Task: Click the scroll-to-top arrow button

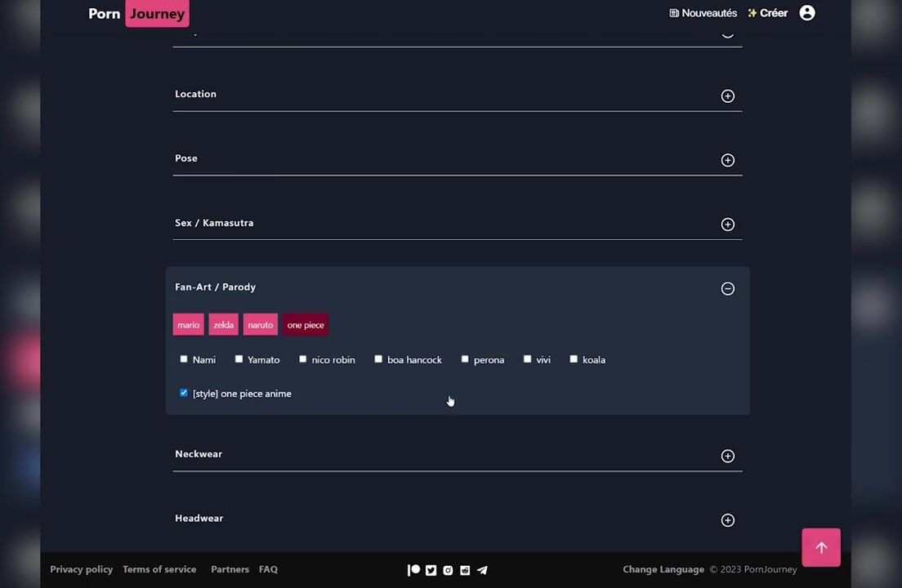Action: tap(820, 548)
